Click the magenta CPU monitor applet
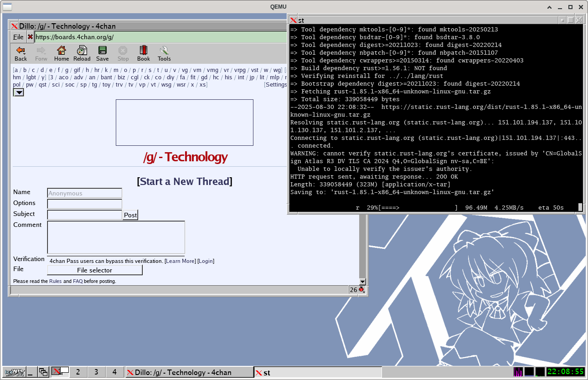588x380 pixels. 518,372
